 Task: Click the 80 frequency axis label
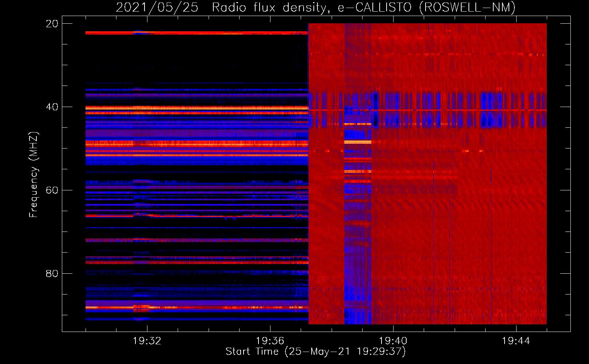point(52,273)
